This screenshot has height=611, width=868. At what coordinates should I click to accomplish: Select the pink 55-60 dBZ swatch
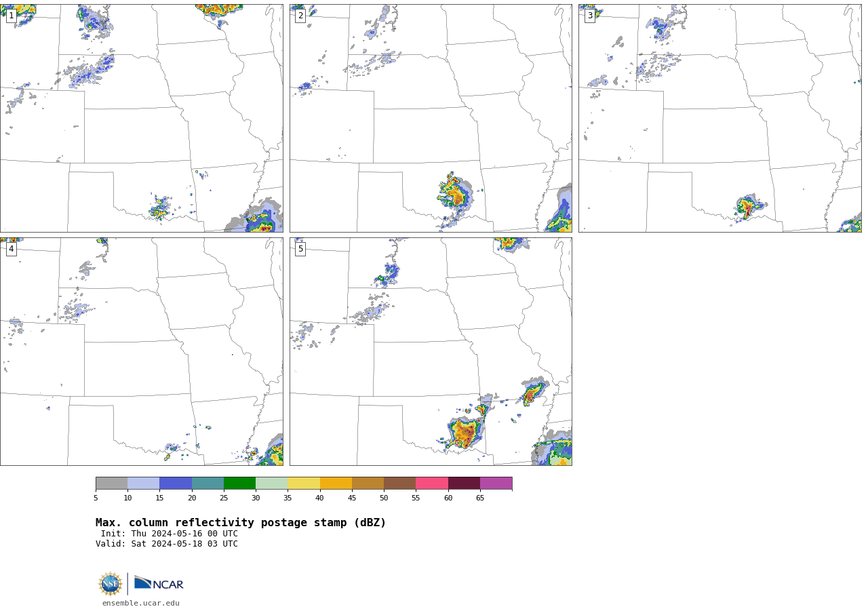click(x=432, y=484)
